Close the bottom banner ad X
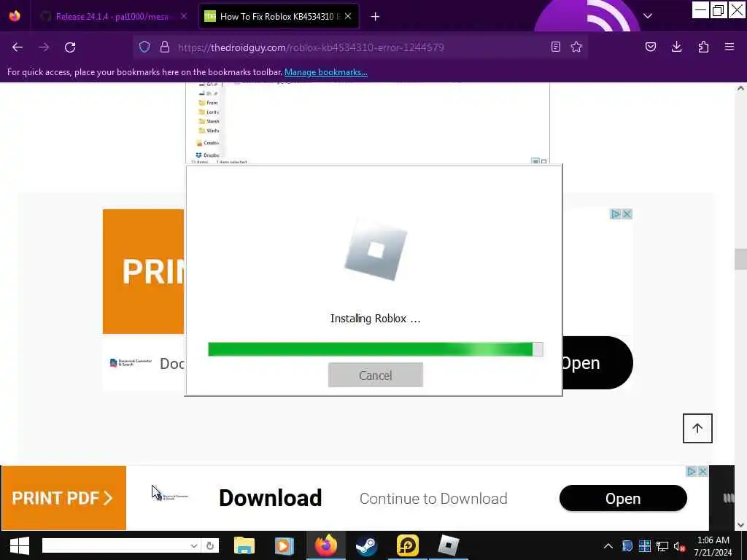The image size is (747, 560). click(703, 472)
